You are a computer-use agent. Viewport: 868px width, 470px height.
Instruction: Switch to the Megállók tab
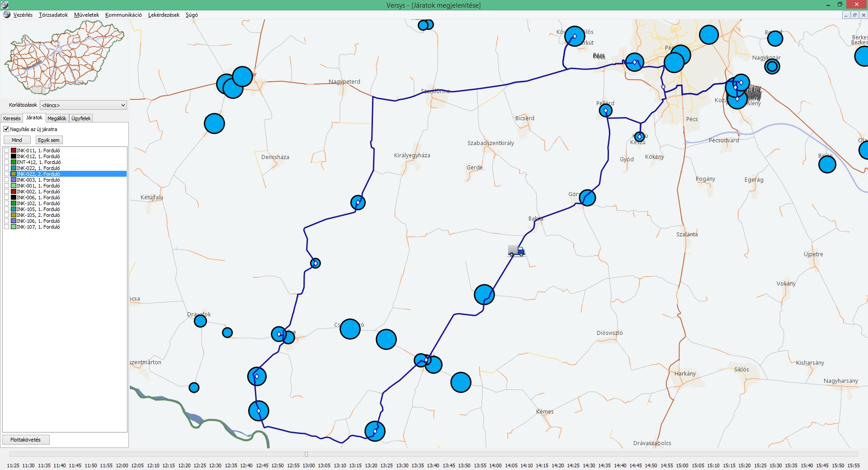tap(57, 118)
